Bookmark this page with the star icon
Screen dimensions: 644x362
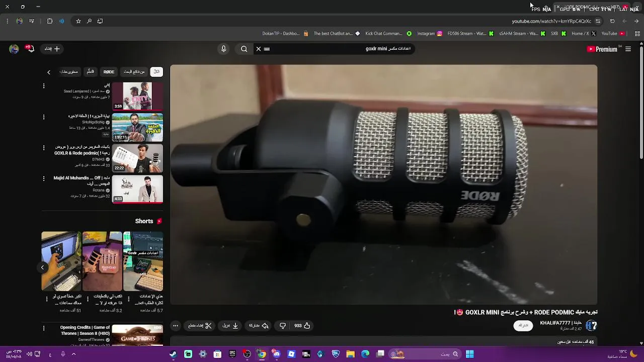[x=78, y=21]
